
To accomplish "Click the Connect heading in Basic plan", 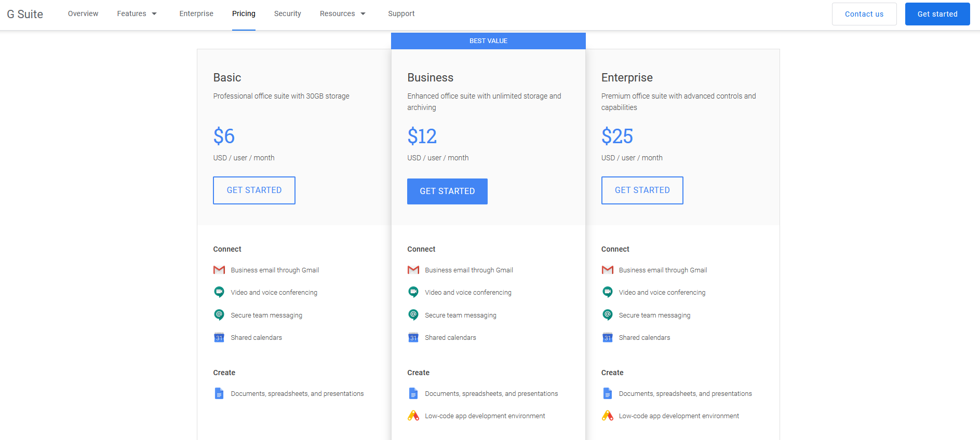I will (227, 249).
